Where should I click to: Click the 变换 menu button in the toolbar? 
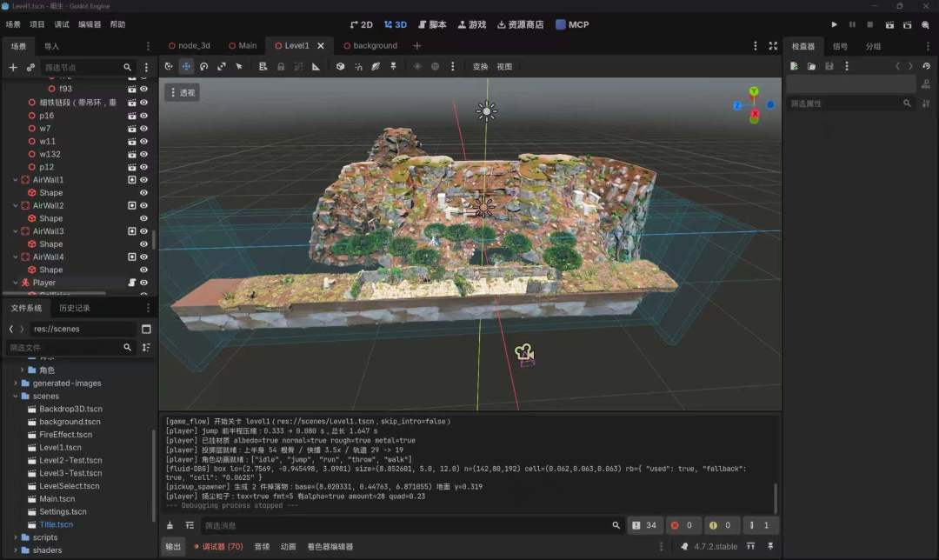pyautogui.click(x=480, y=66)
